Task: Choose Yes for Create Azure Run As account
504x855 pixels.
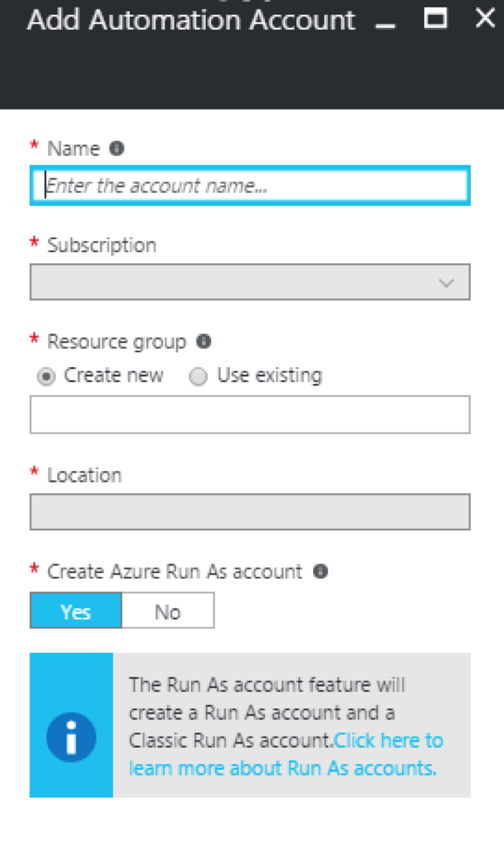Action: tap(76, 611)
